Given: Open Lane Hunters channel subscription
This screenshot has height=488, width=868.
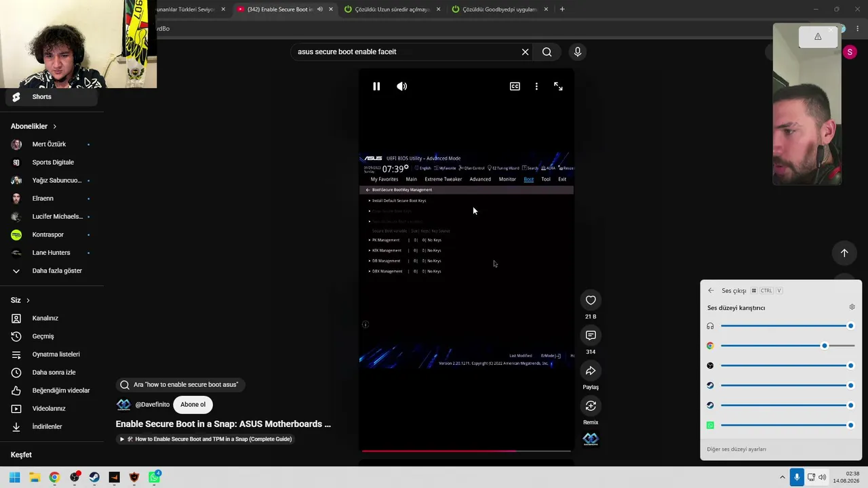Looking at the screenshot, I should click(x=52, y=253).
